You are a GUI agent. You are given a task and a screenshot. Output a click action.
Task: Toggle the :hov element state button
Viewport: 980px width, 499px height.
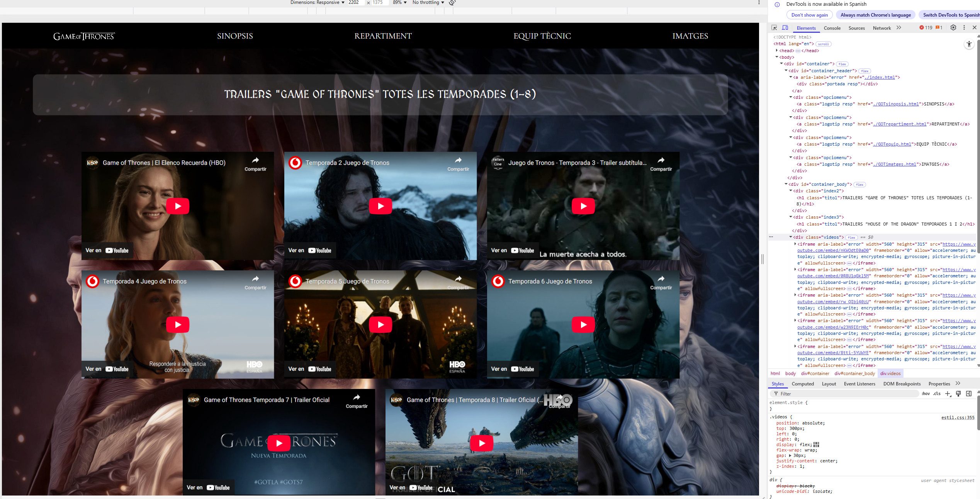tap(926, 394)
